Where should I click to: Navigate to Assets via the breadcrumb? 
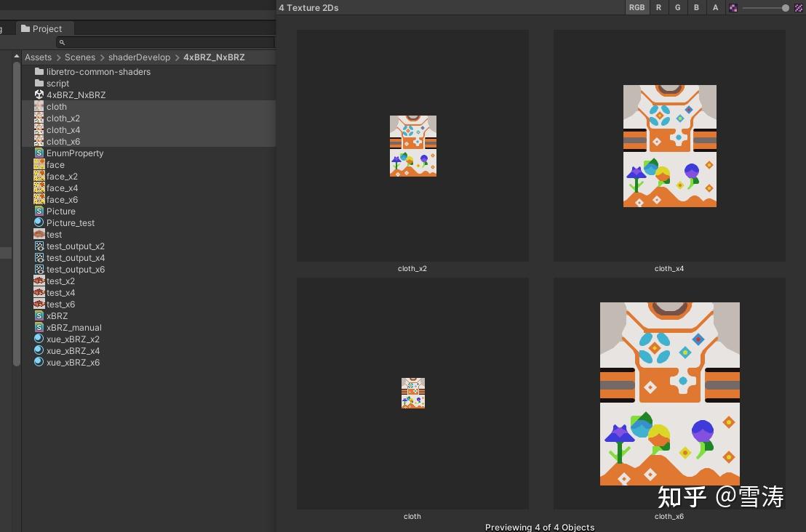point(38,57)
